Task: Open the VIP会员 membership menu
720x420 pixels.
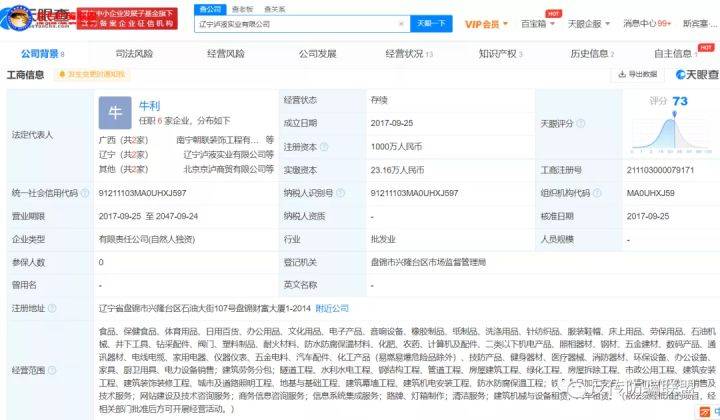Action: (x=487, y=22)
